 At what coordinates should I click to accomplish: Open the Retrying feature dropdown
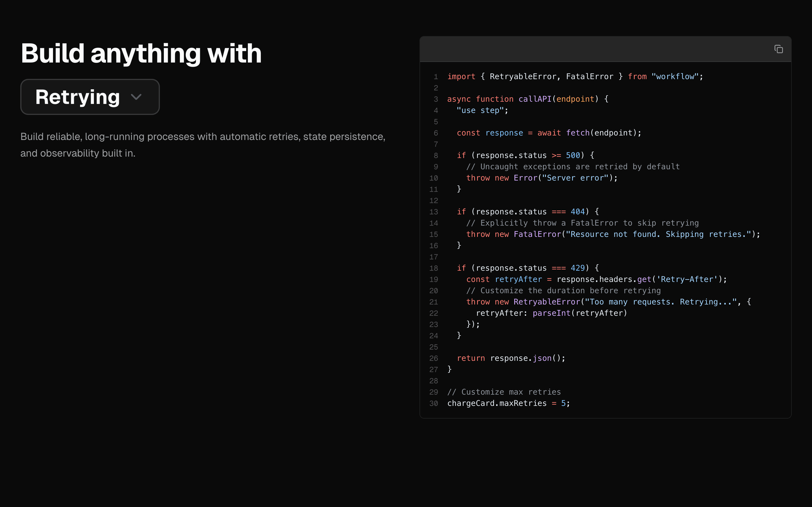(x=90, y=97)
